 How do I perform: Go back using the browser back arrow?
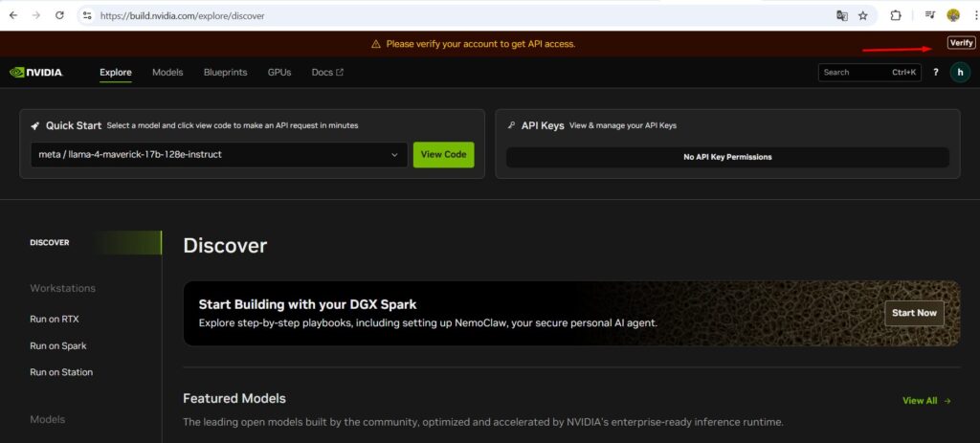[13, 15]
